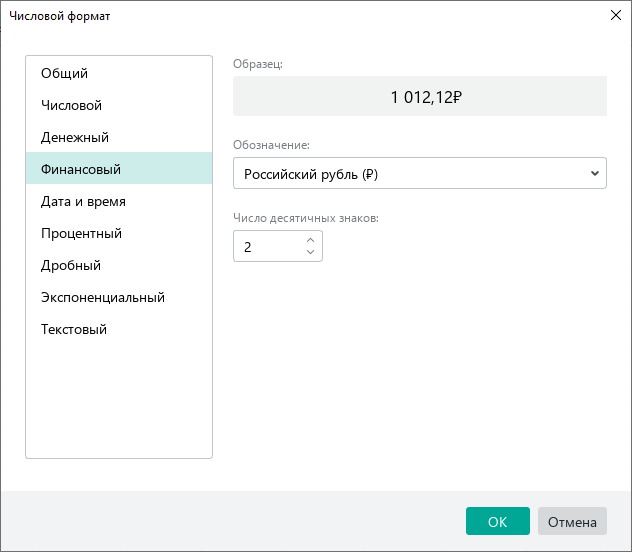
Task: Click the sample preview 1 012,12₽
Action: pyautogui.click(x=420, y=97)
